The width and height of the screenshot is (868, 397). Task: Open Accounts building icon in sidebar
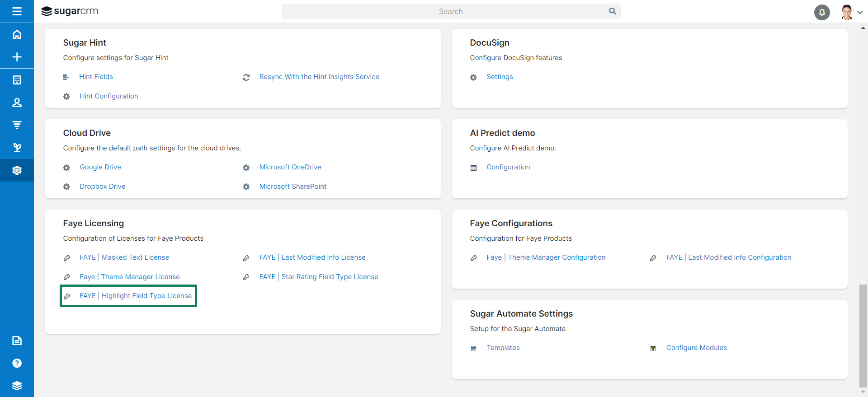coord(17,80)
